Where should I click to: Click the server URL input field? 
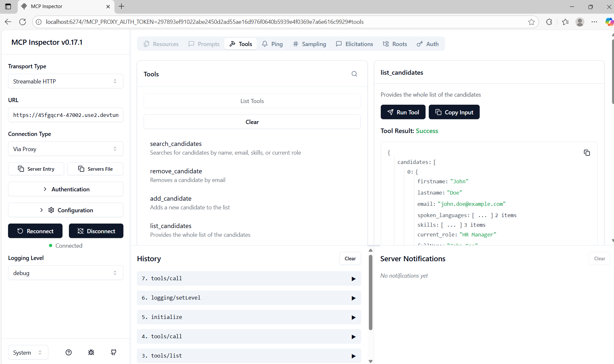pyautogui.click(x=66, y=115)
